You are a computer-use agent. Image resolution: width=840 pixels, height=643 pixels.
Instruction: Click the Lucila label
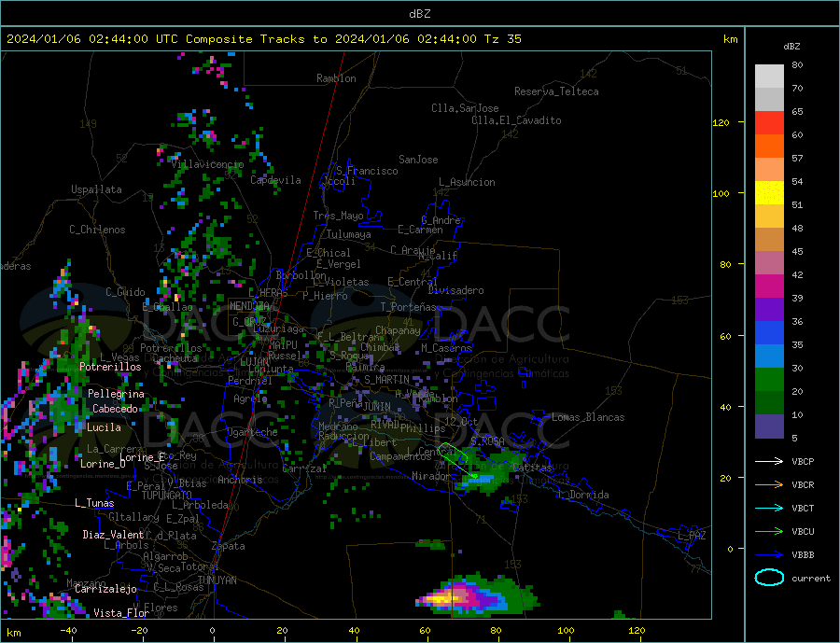tap(104, 427)
